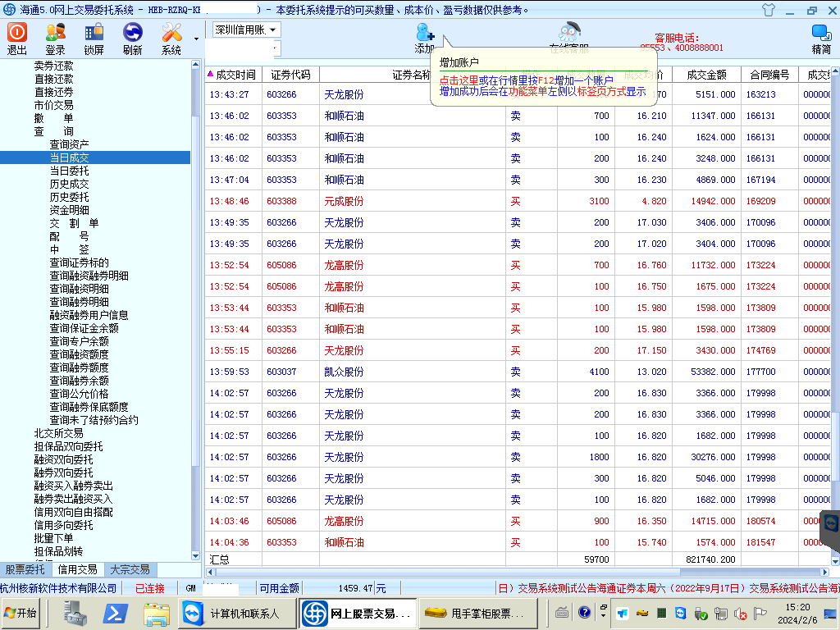
Task: Click the 退出 (exit) power icon
Action: [17, 33]
